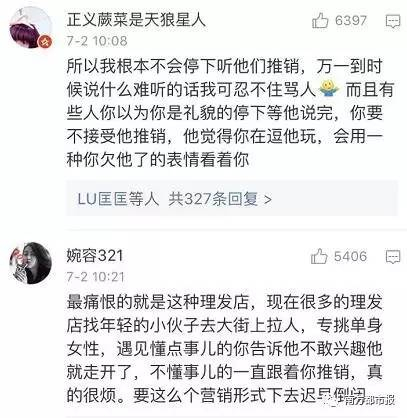Select the comment text starting with 所以我根本不会
This screenshot has height=418, width=407.
click(x=230, y=113)
